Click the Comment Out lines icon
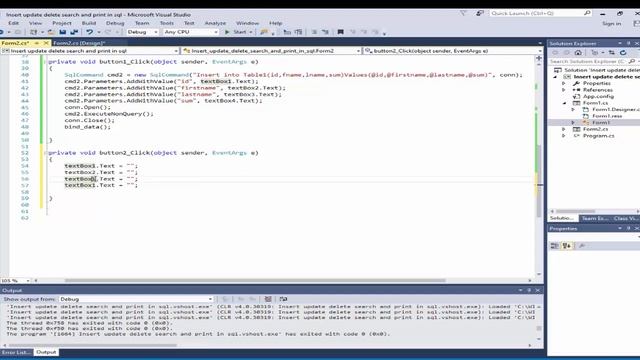Viewport: 640px width, 360px height. point(314,32)
